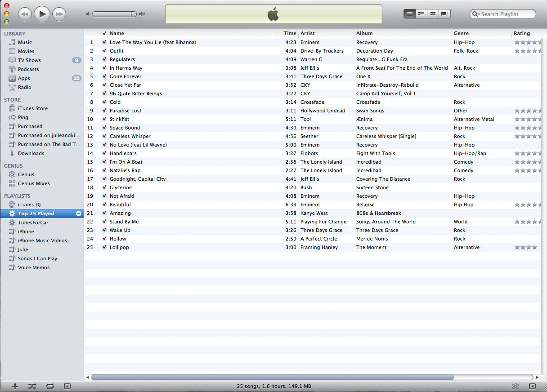Open the search magnifier dropdown
The image size is (547, 392).
475,14
